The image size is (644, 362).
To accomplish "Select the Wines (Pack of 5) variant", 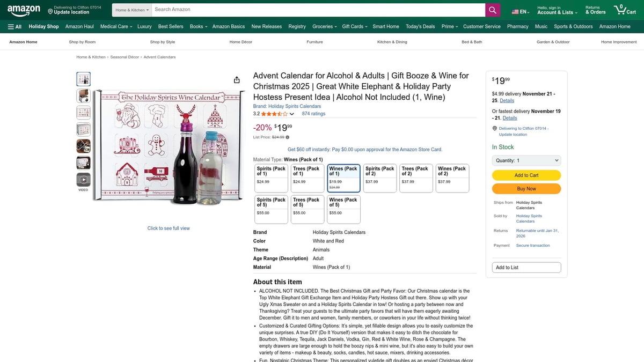I will [x=343, y=208].
